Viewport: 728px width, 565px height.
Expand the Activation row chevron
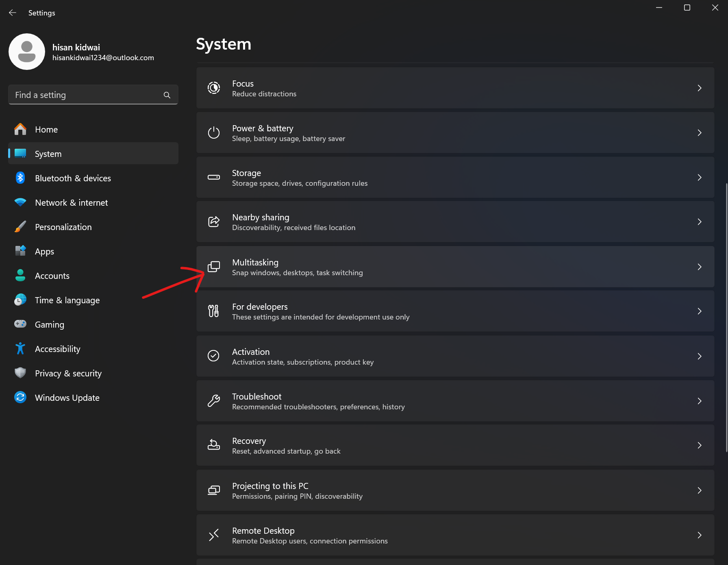click(700, 356)
